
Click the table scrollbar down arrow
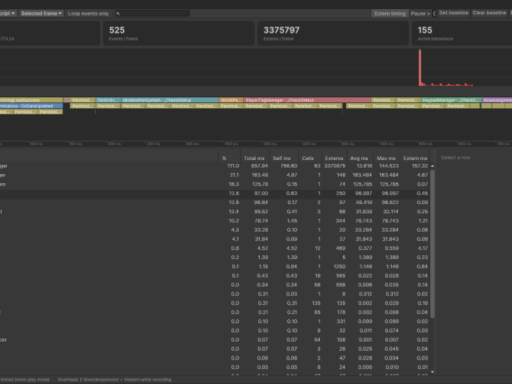[x=432, y=372]
